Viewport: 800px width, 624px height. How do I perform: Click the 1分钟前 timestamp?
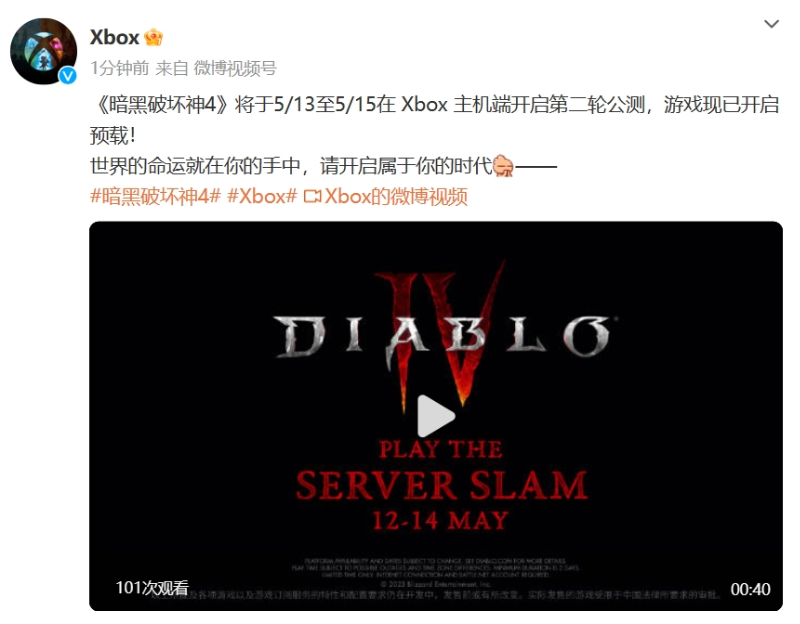119,68
